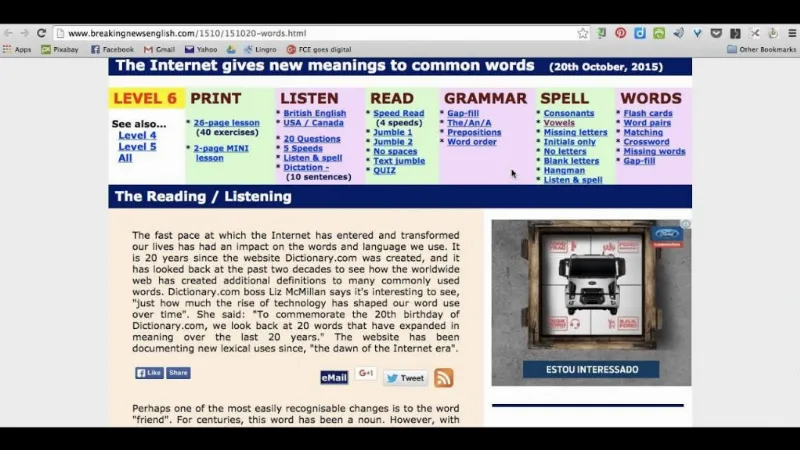Open the 5 Speeds listening link
The height and width of the screenshot is (450, 800).
tap(303, 148)
